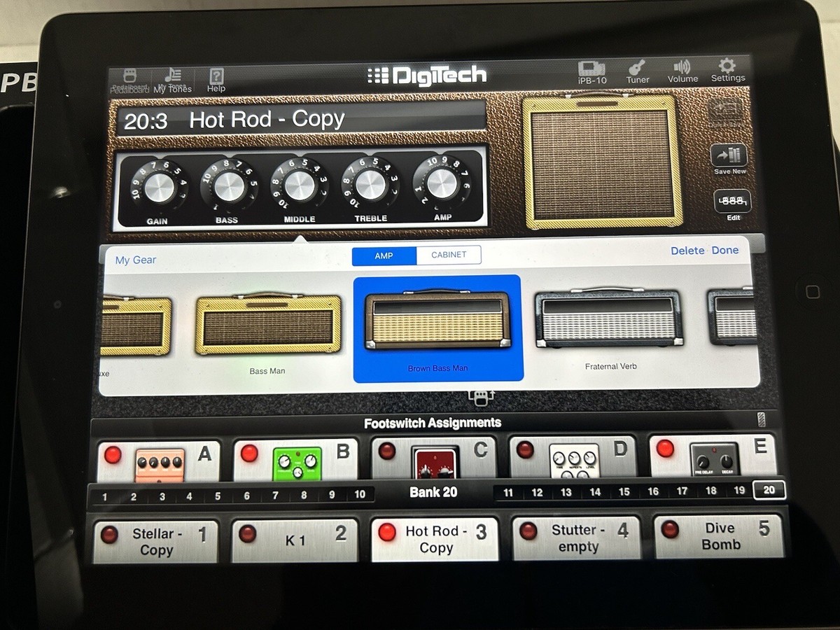Open the Volume control
This screenshot has width=840, height=630.
point(682,71)
